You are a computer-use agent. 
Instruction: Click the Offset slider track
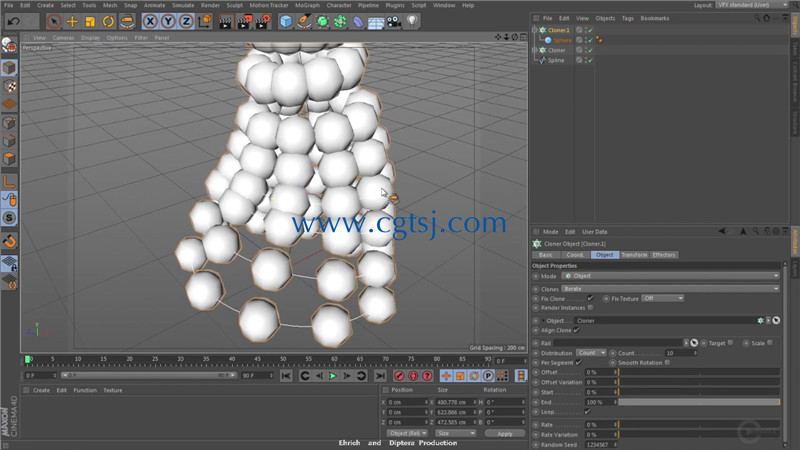click(699, 372)
